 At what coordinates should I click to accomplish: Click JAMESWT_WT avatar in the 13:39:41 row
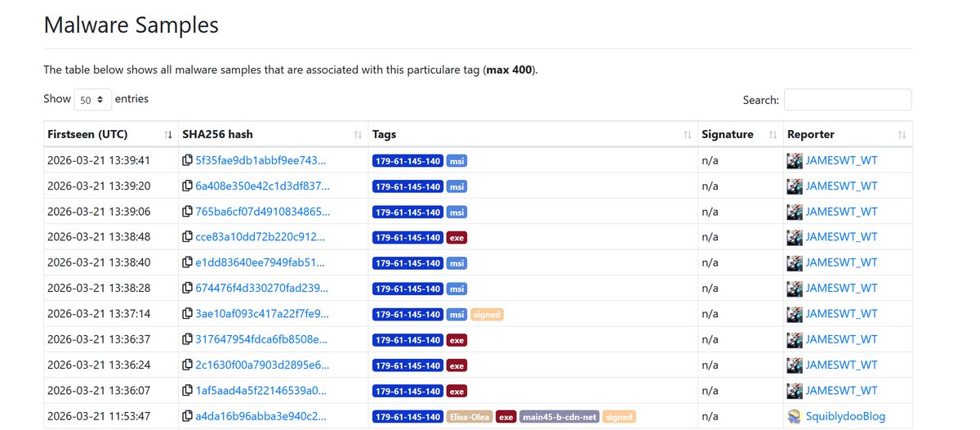(795, 160)
